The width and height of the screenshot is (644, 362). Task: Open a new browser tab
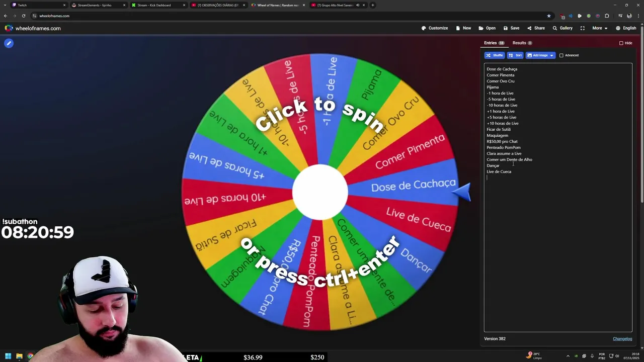pos(372,5)
